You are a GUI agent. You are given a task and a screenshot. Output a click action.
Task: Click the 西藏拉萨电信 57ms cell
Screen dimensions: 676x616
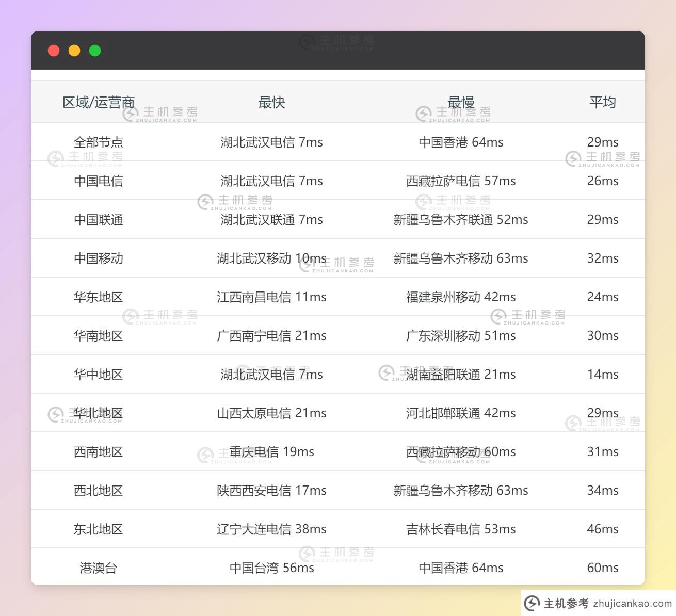point(461,181)
